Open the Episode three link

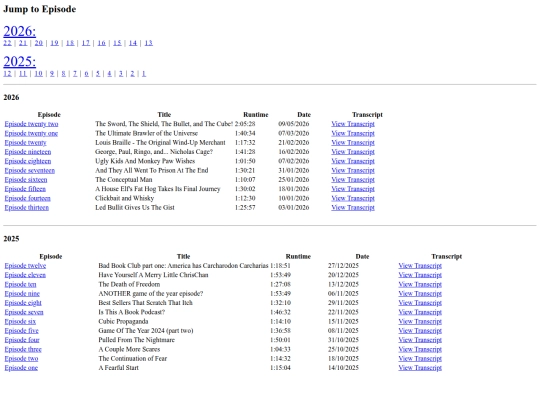[x=23, y=350]
